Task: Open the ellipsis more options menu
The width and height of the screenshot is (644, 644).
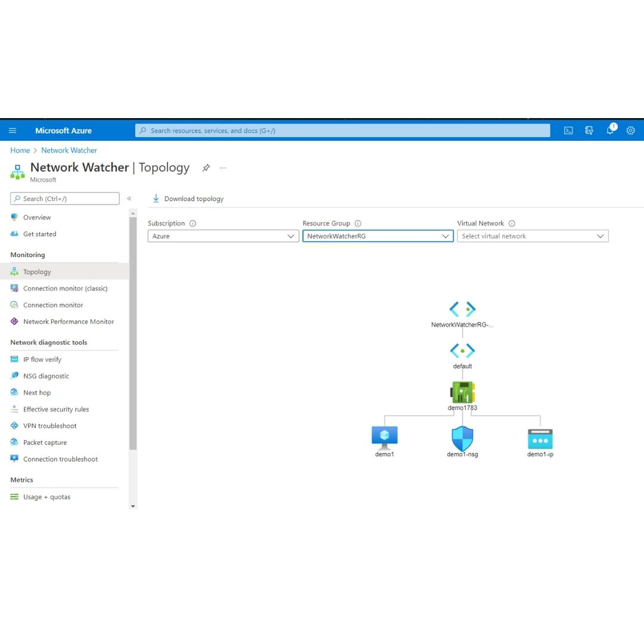Action: click(x=222, y=168)
